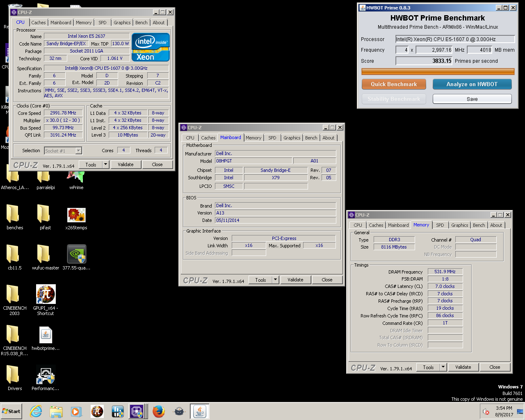Click the Frequency field showing 2,997.16
The width and height of the screenshot is (525, 420).
434,50
